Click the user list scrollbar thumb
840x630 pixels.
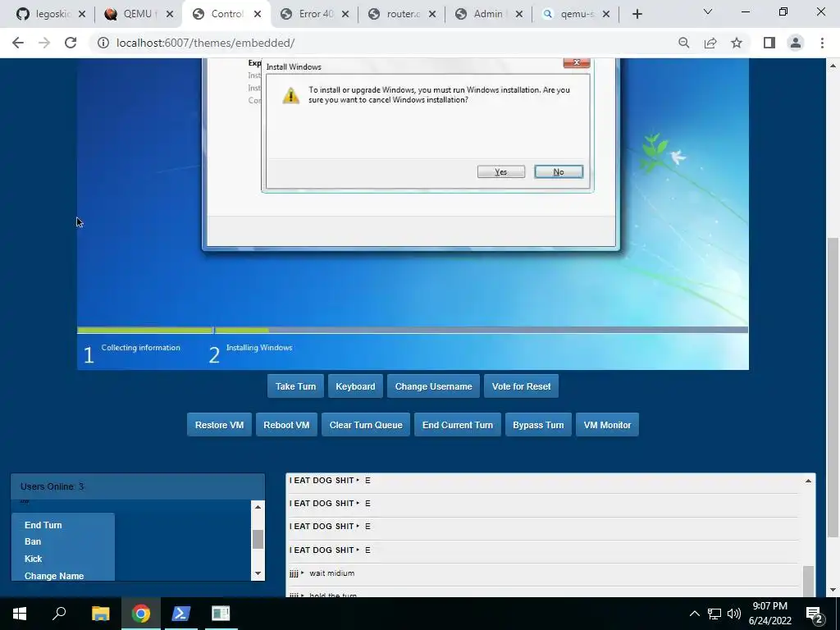(x=258, y=539)
